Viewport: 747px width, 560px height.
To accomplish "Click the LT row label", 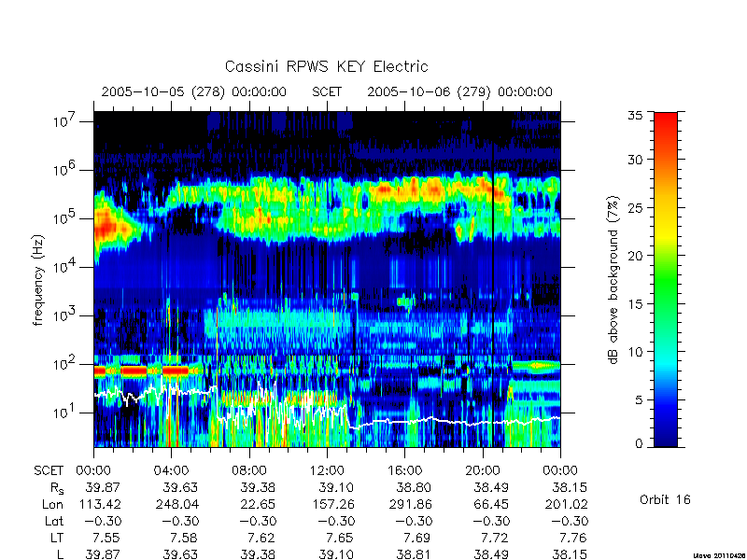I will (57, 538).
